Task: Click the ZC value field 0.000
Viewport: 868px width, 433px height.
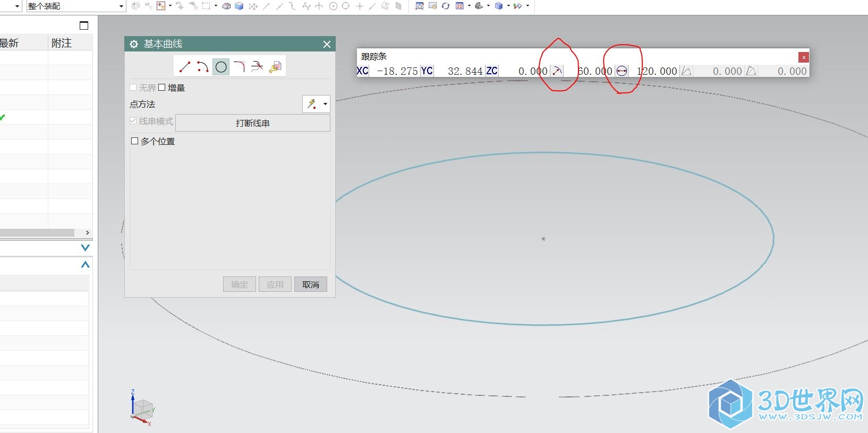Action: (524, 71)
